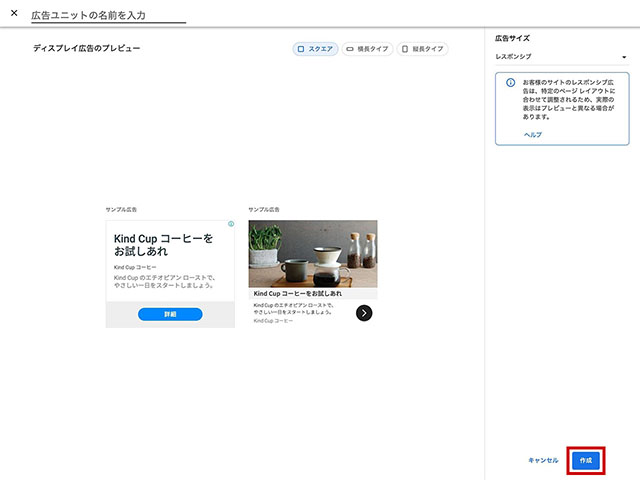Image resolution: width=640 pixels, height=480 pixels.
Task: Click the round arrow button in coffee ad
Action: pyautogui.click(x=364, y=313)
